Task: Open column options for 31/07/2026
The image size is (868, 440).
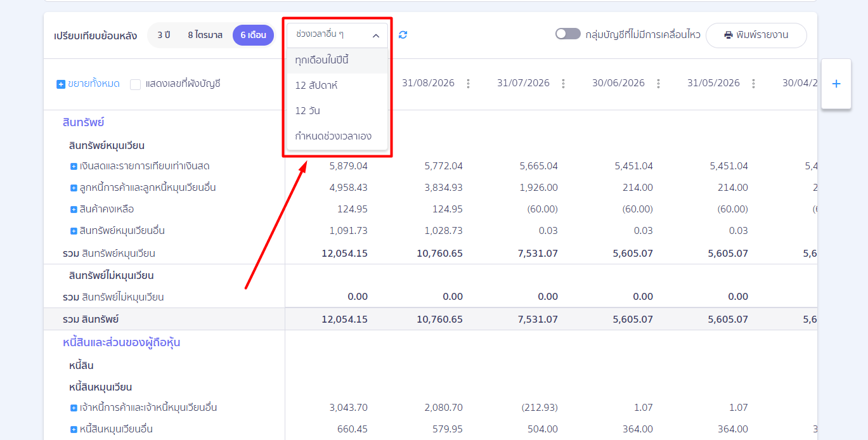Action: 563,84
